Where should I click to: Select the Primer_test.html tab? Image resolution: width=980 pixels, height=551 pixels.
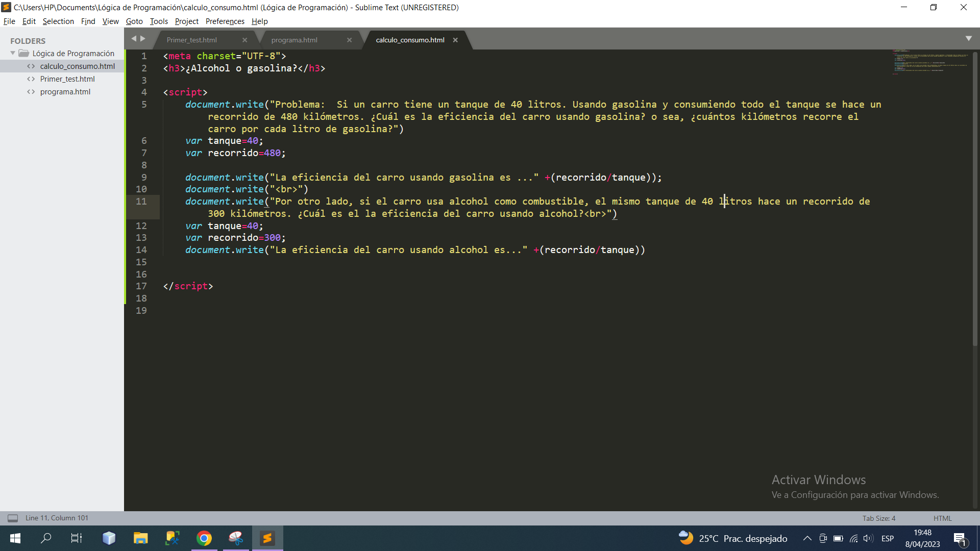pos(190,39)
